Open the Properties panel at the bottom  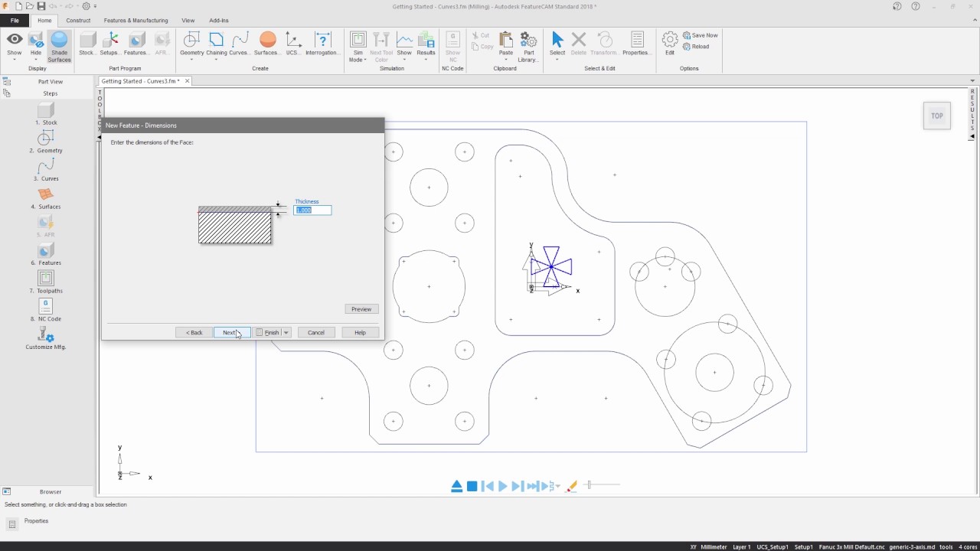point(36,521)
